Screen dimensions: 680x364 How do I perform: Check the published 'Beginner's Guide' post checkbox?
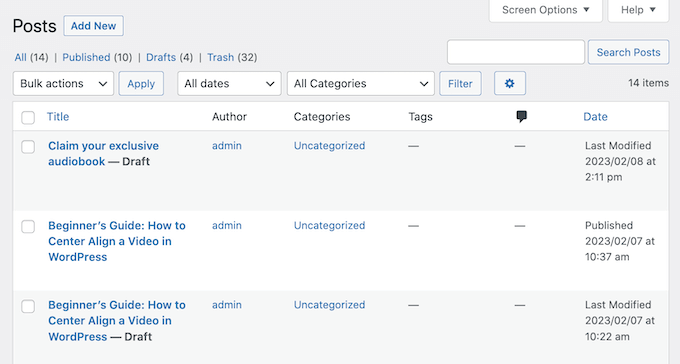pyautogui.click(x=28, y=226)
